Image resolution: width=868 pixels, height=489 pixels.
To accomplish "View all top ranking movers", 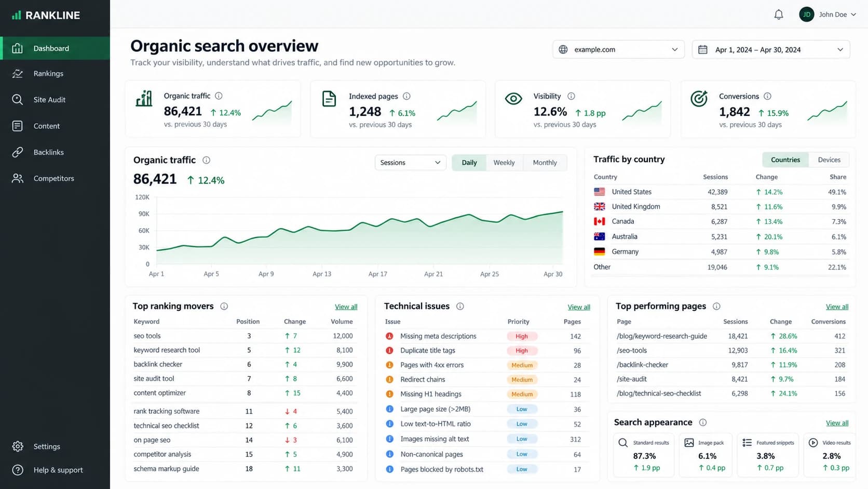I will 346,307.
